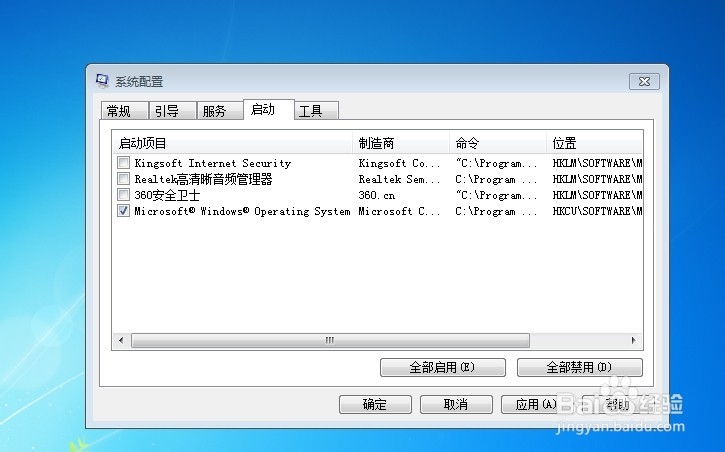Click the 360.cn manufacturer cell
Image resolution: width=725 pixels, height=452 pixels.
[377, 195]
